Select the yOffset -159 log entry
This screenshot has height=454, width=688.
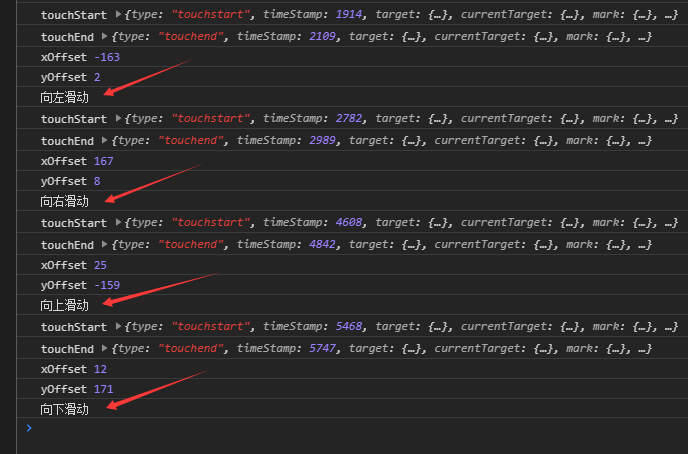click(x=352, y=285)
